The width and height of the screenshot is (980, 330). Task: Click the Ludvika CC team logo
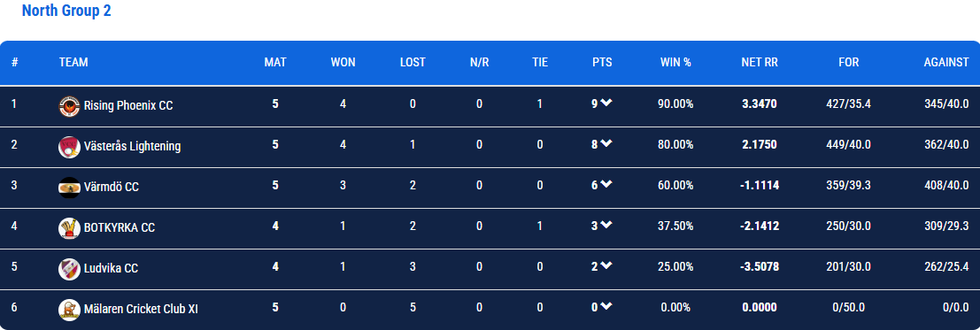point(69,269)
